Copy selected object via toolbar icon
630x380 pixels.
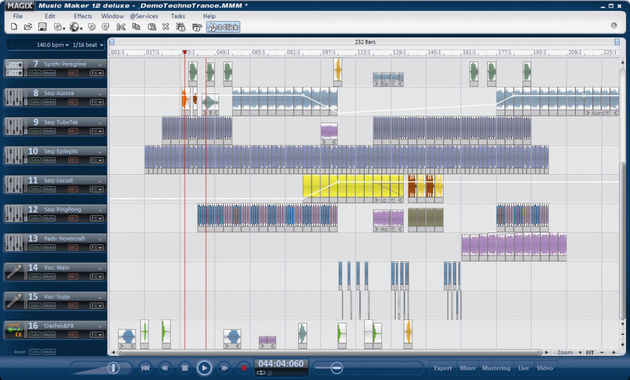[x=136, y=27]
